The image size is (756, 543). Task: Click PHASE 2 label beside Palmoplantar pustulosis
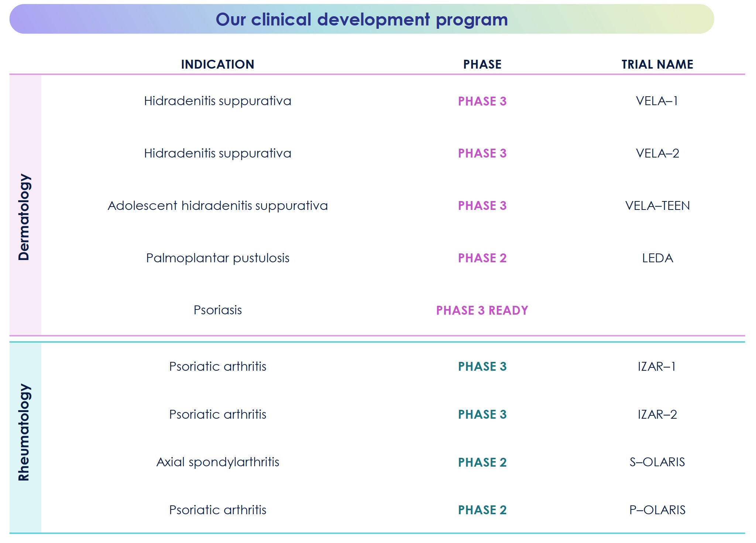coord(482,258)
